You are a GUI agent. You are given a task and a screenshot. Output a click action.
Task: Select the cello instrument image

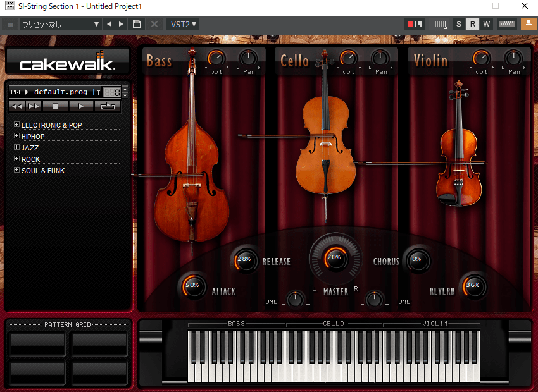pyautogui.click(x=325, y=137)
